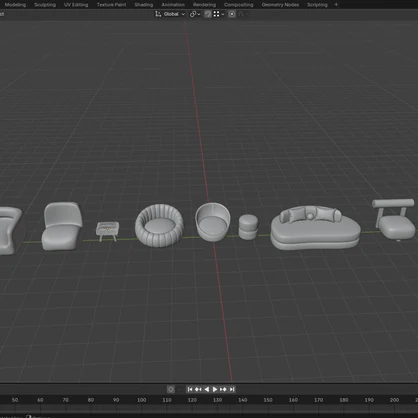Select the lounge chair model in the viewport
418x418 pixels.
62,226
